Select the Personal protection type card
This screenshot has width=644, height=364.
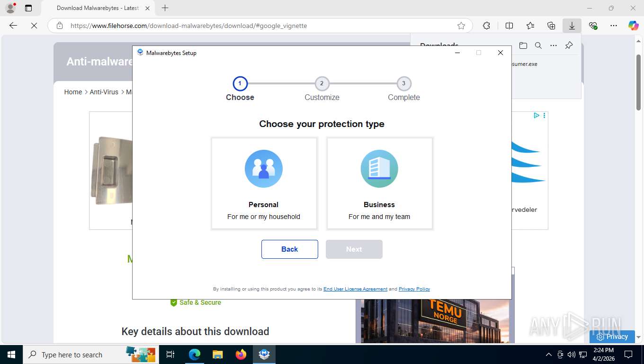[x=264, y=183]
